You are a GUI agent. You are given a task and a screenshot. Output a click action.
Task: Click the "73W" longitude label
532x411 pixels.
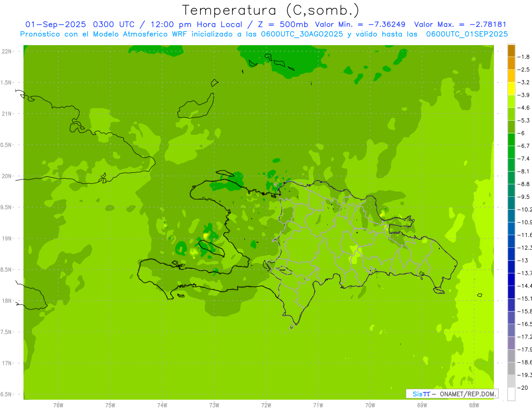(214, 405)
